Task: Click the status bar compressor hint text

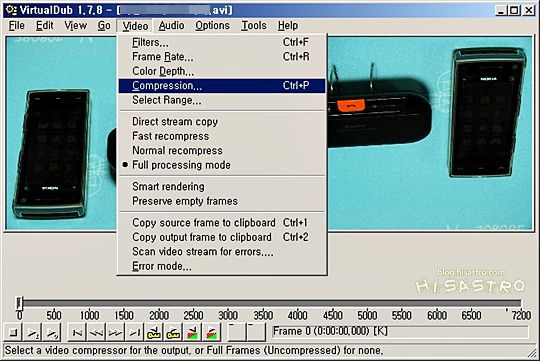Action: pyautogui.click(x=194, y=351)
